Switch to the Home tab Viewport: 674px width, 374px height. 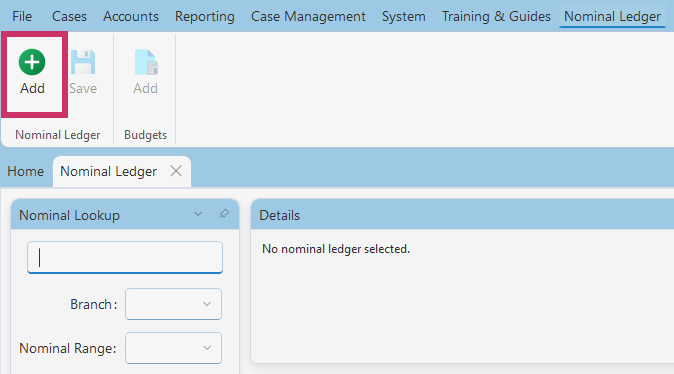point(25,171)
